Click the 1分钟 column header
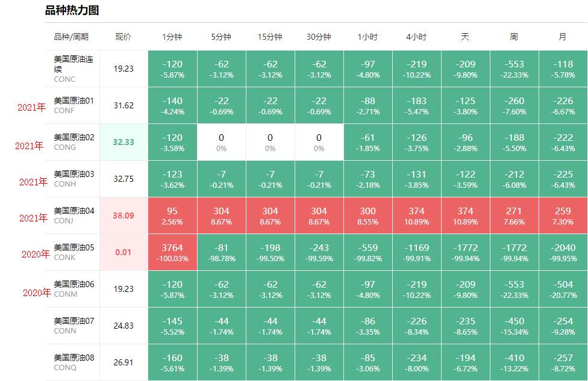Viewport: 588px width, 381px height. [x=172, y=37]
